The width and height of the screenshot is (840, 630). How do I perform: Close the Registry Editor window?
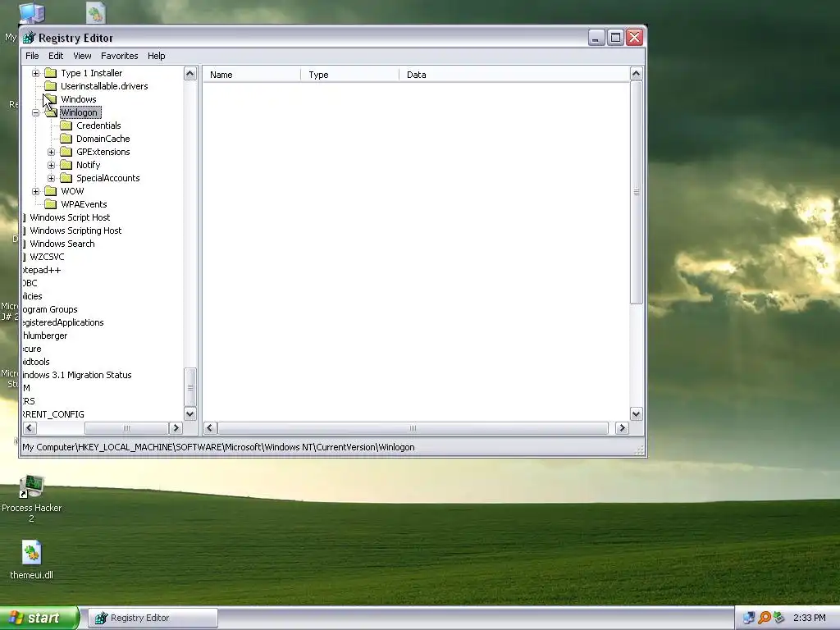point(634,38)
